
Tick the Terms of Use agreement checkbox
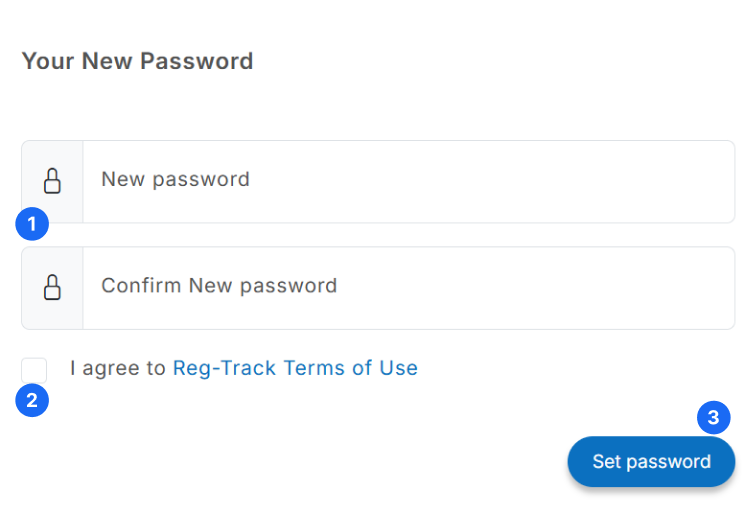[34, 370]
